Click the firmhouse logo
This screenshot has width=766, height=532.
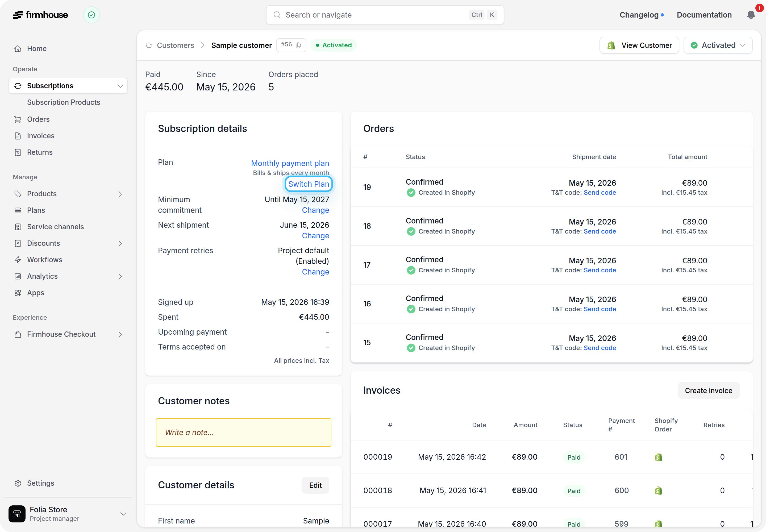(40, 15)
